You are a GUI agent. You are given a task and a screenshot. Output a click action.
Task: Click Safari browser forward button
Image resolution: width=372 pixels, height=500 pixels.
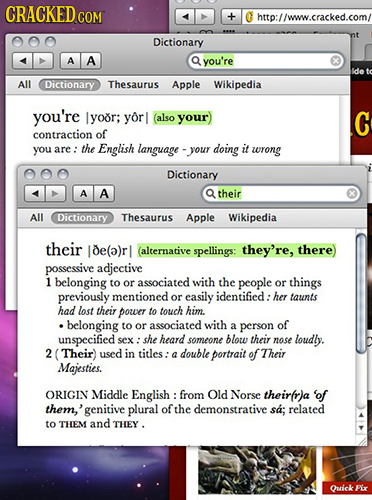pyautogui.click(x=205, y=16)
